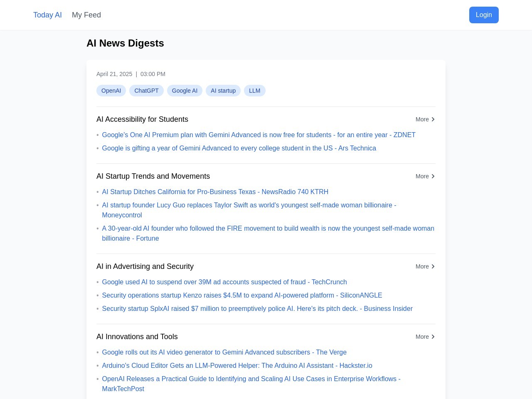
Task: Click the April 21, 2025 date text
Action: pos(114,74)
